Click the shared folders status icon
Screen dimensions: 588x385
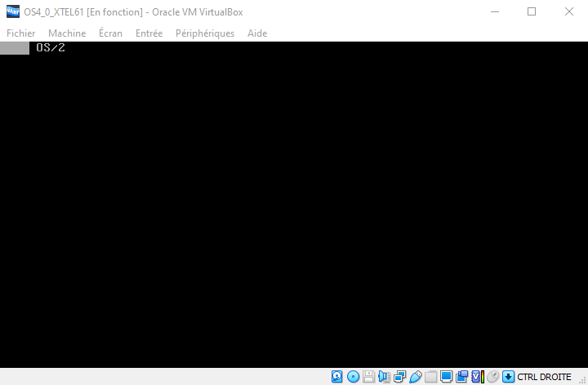(x=431, y=376)
